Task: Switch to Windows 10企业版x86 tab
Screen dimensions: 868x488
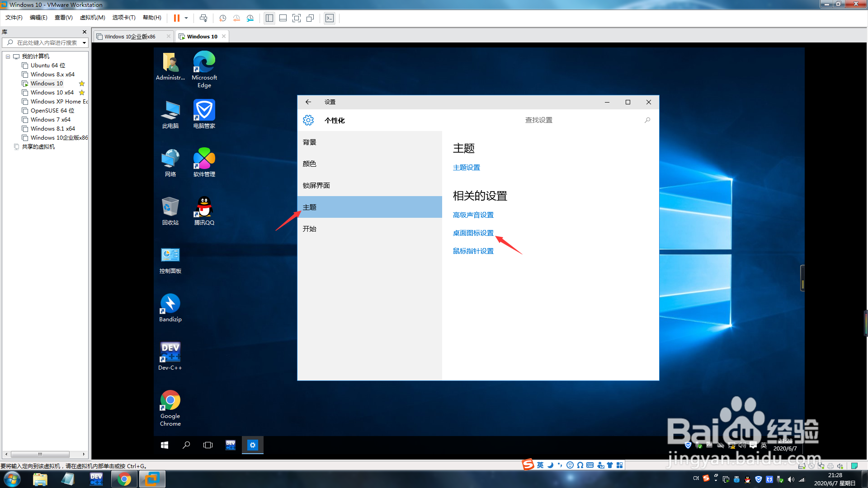Action: tap(130, 37)
